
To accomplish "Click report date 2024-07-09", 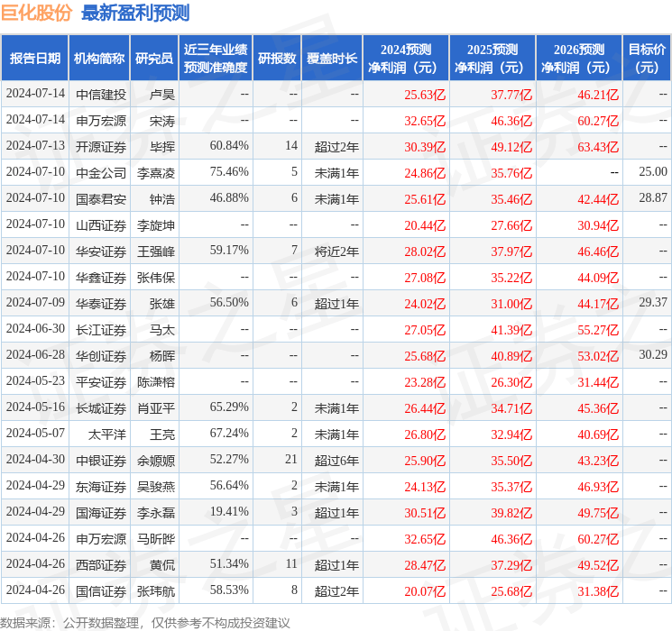I will [35, 303].
